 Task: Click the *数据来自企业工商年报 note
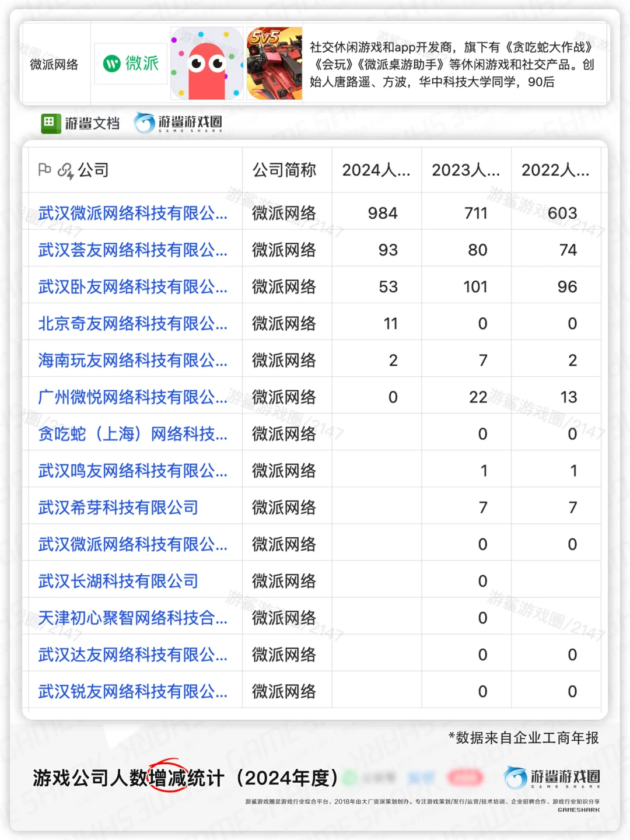click(523, 738)
